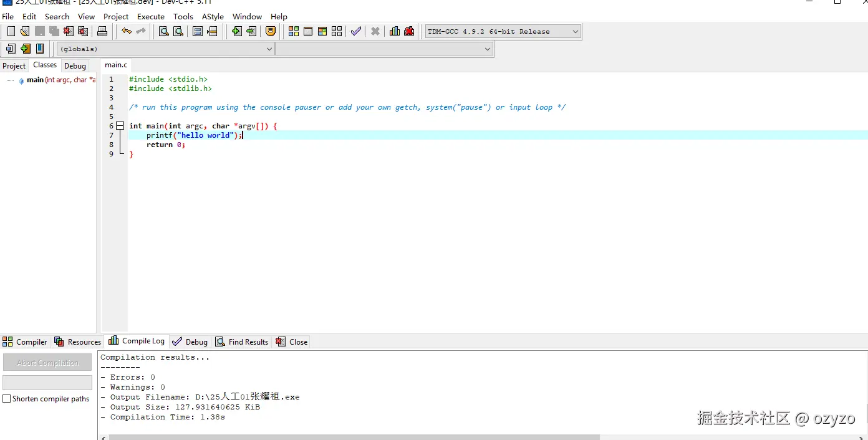
Task: Open the File menu
Action: [7, 17]
